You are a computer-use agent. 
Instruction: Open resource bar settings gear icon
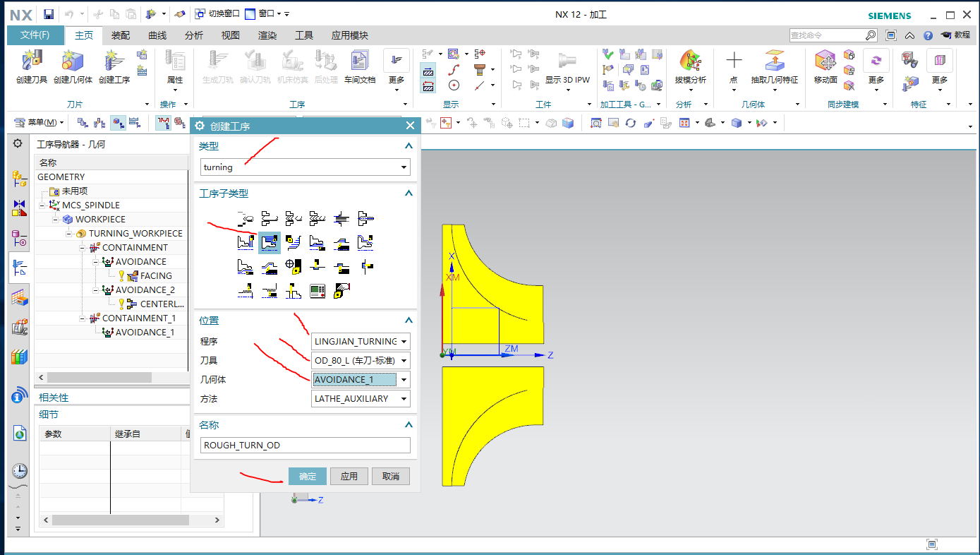pos(18,143)
